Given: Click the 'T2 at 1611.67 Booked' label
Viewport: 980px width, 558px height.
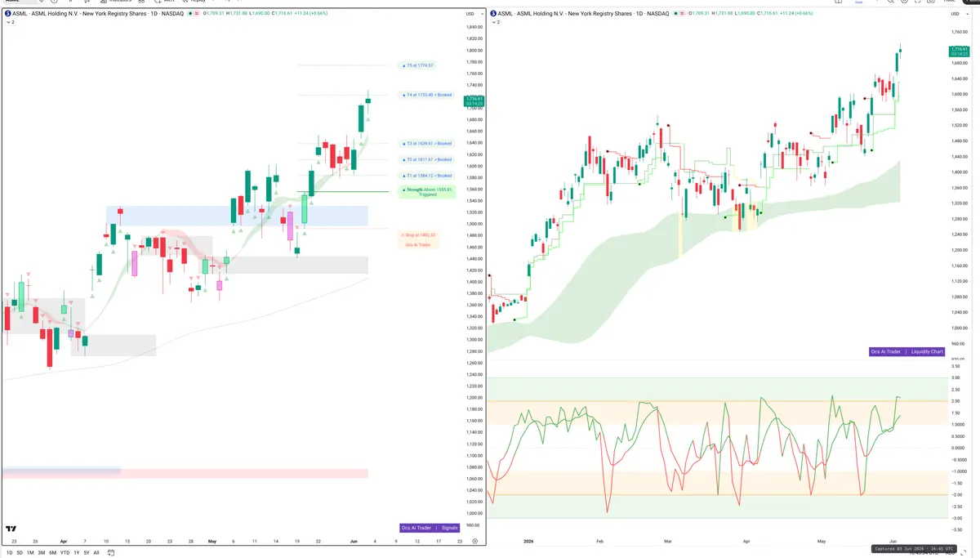Looking at the screenshot, I should [x=428, y=159].
